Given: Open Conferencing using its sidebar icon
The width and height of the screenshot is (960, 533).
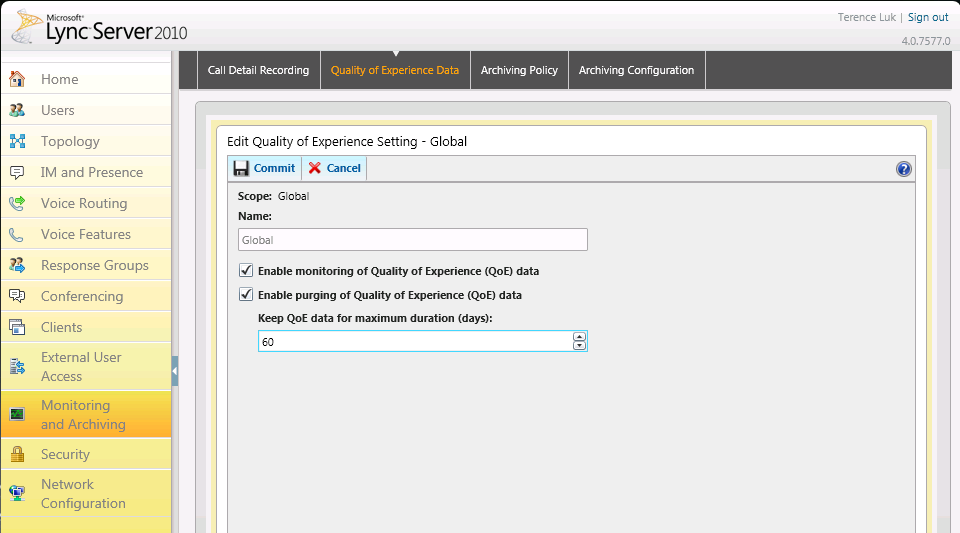Looking at the screenshot, I should pos(17,296).
